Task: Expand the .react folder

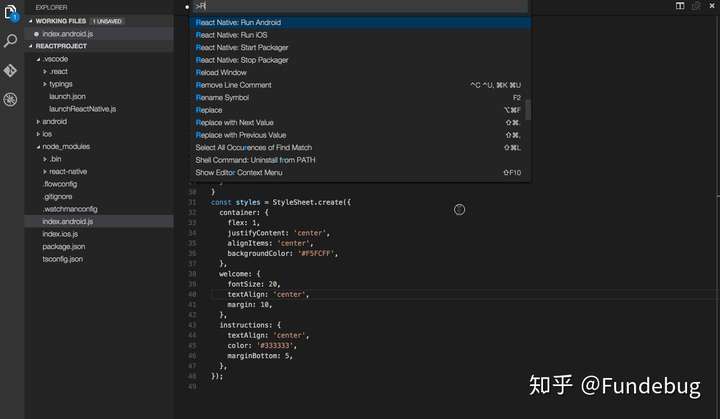Action: [x=45, y=72]
